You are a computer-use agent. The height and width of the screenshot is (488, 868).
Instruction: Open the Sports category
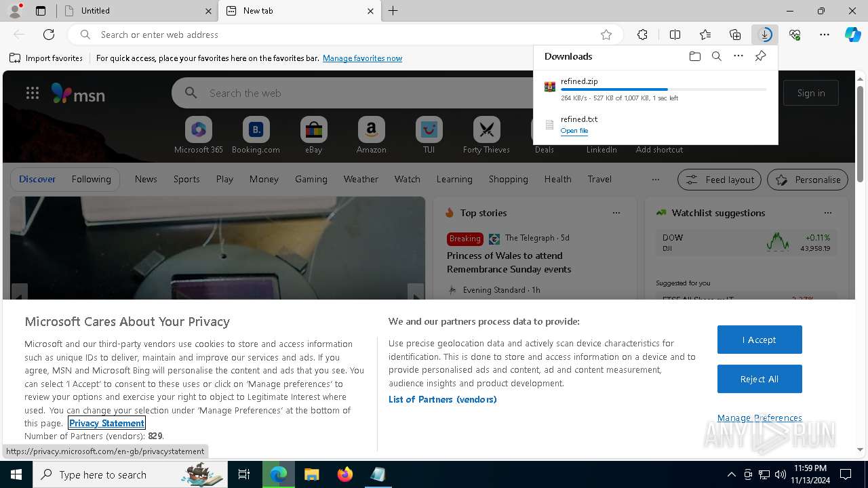tap(186, 179)
